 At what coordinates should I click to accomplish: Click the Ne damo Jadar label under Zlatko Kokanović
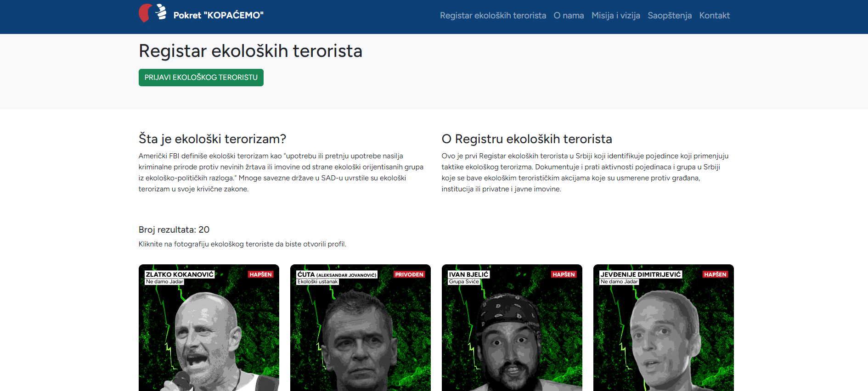coord(164,282)
